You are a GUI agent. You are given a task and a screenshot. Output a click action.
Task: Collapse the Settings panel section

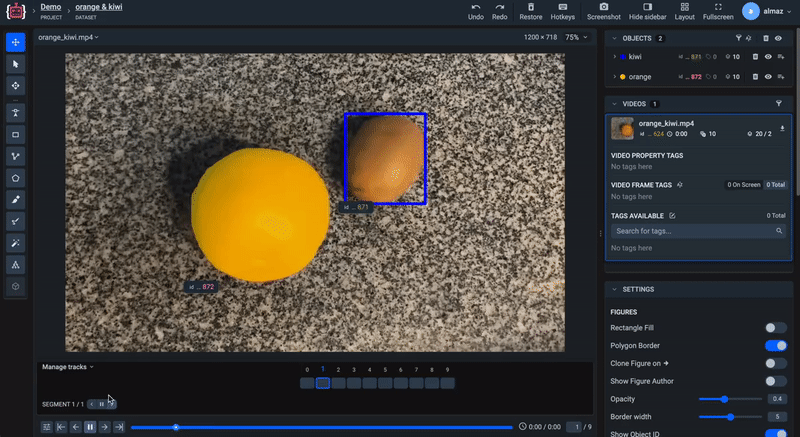click(x=613, y=289)
